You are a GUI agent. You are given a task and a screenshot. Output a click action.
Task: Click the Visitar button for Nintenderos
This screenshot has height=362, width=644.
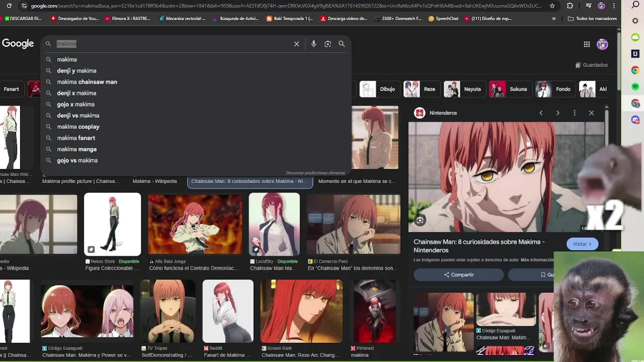point(582,244)
